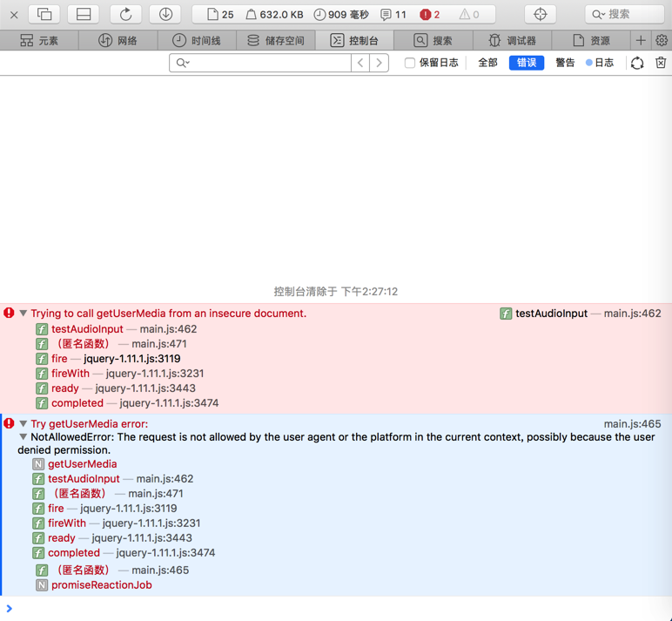Add a new tab with plus icon
This screenshot has width=672, height=621.
[x=641, y=41]
